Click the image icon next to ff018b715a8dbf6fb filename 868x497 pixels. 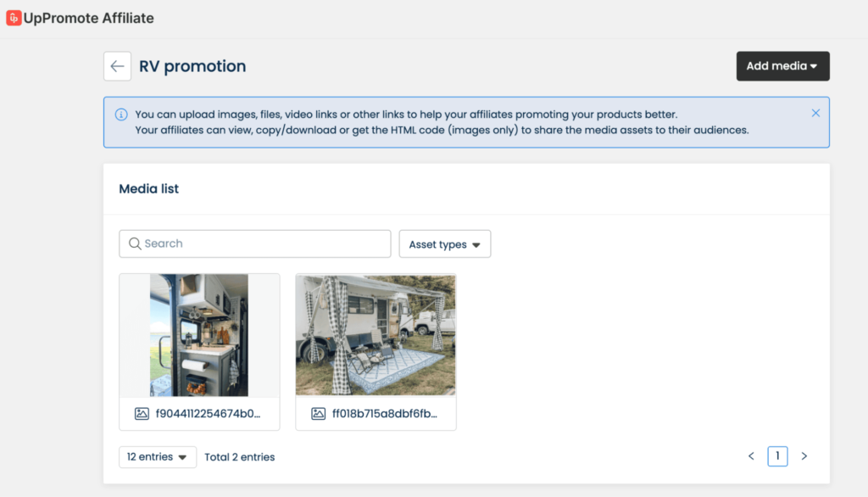pyautogui.click(x=318, y=414)
